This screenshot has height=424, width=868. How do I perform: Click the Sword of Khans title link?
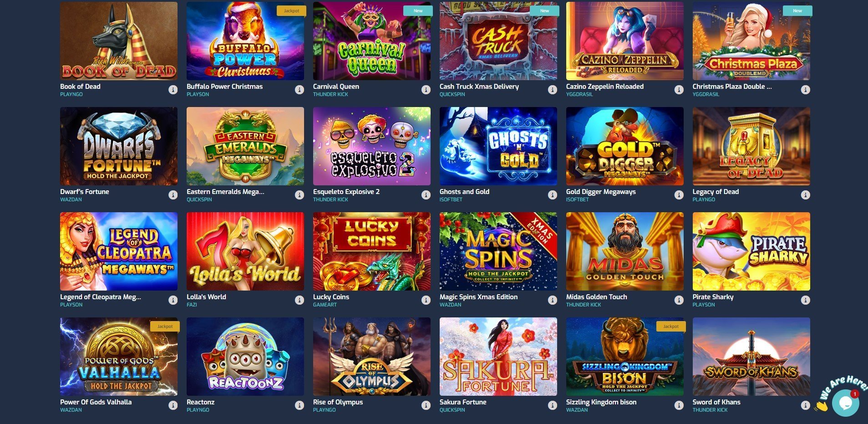click(716, 402)
